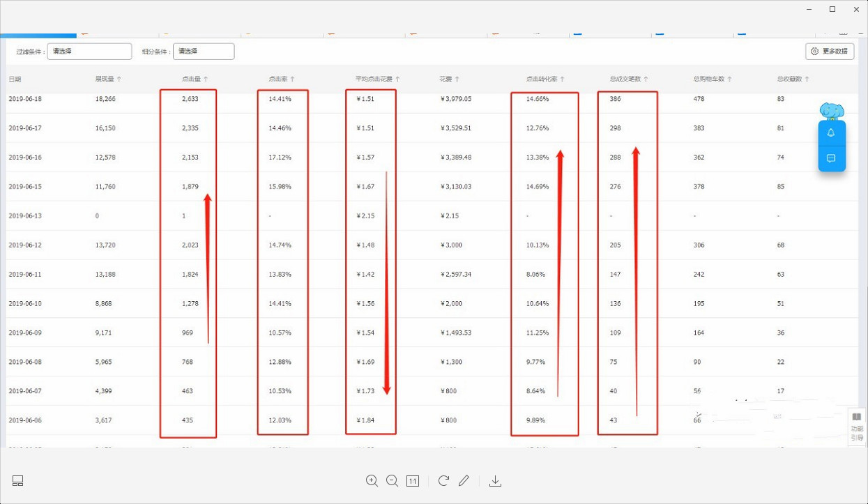Viewport: 868px width, 504px height.
Task: Click the 378 cart count value
Action: point(699,187)
